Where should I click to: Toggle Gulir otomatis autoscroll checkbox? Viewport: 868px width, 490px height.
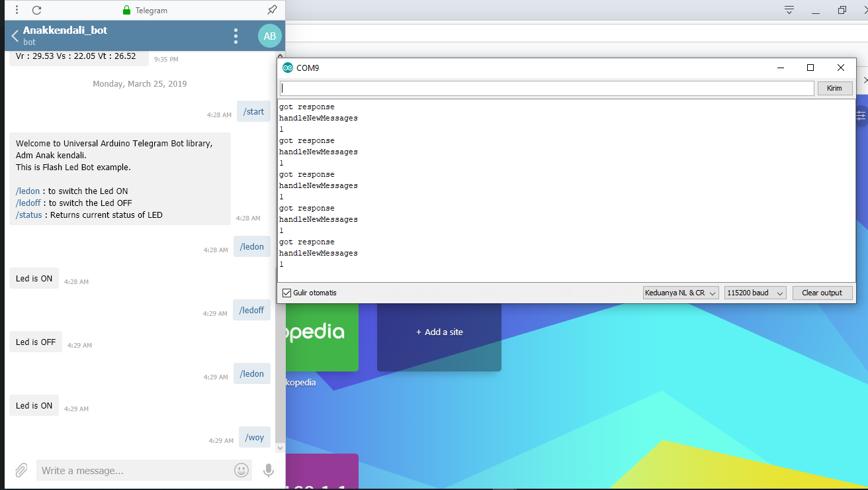click(x=287, y=293)
